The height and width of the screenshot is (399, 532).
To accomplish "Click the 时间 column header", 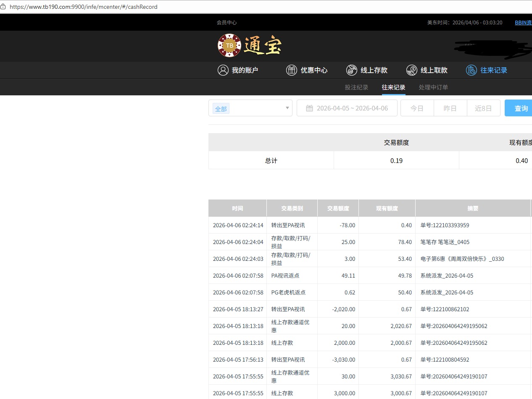I will 237,208.
